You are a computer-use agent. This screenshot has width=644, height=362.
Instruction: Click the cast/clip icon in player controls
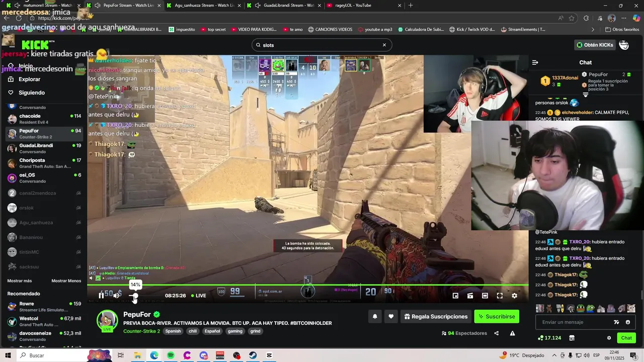pyautogui.click(x=470, y=296)
